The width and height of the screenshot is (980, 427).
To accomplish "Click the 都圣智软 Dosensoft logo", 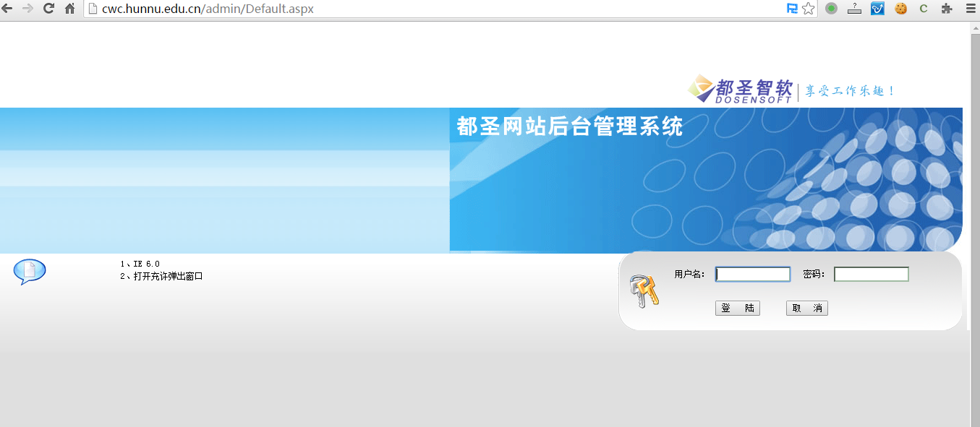I will (741, 89).
